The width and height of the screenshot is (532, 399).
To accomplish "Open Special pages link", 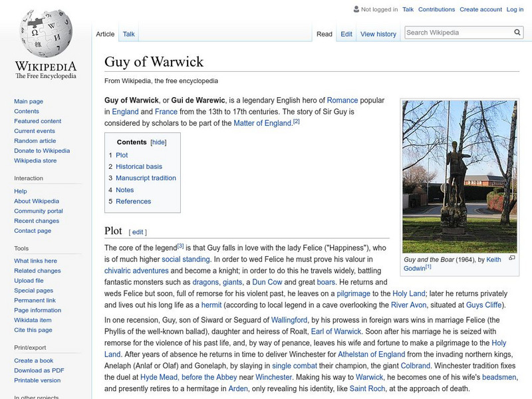I will click(x=34, y=291).
